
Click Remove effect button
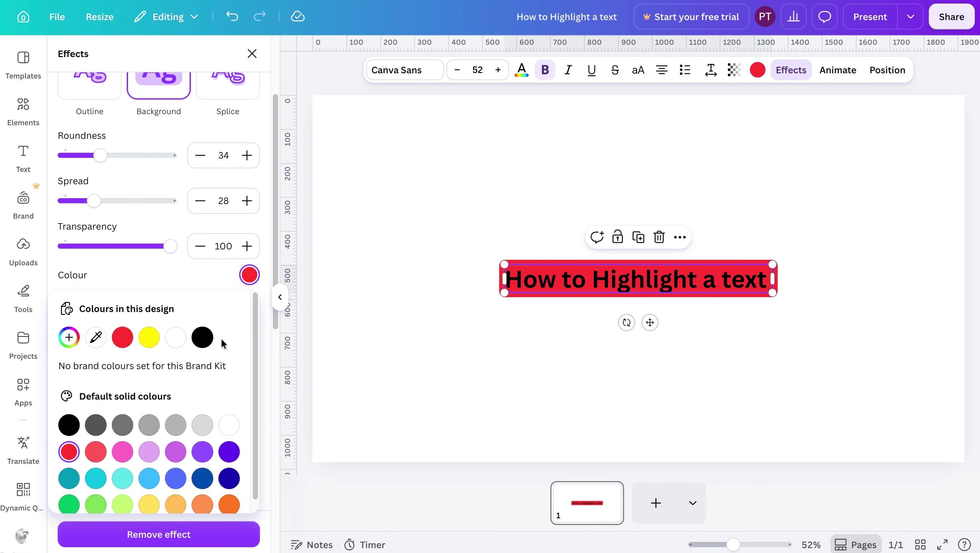pos(159,534)
